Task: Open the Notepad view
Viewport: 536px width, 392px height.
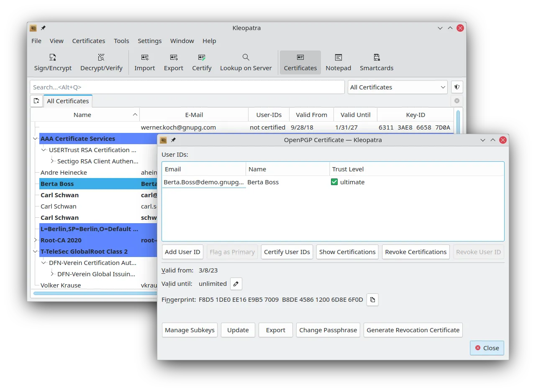Action: [x=338, y=62]
